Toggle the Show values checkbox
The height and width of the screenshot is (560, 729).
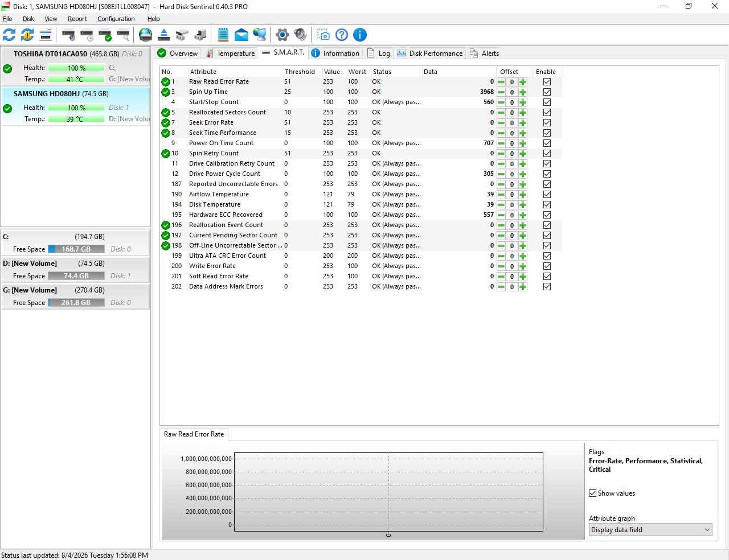point(592,493)
